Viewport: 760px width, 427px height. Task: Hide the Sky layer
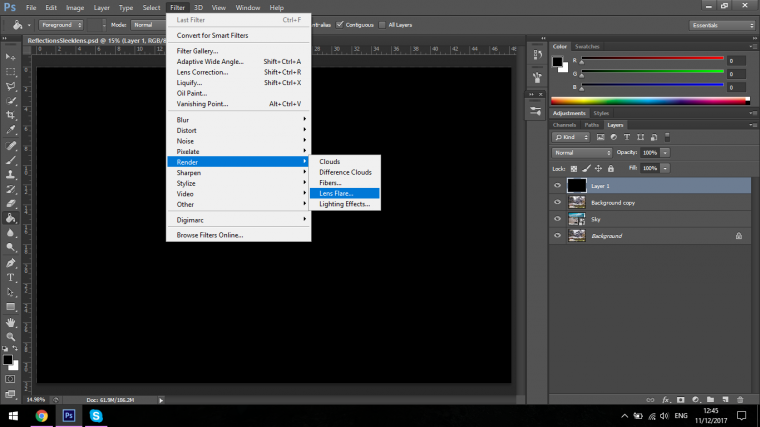pyautogui.click(x=557, y=219)
